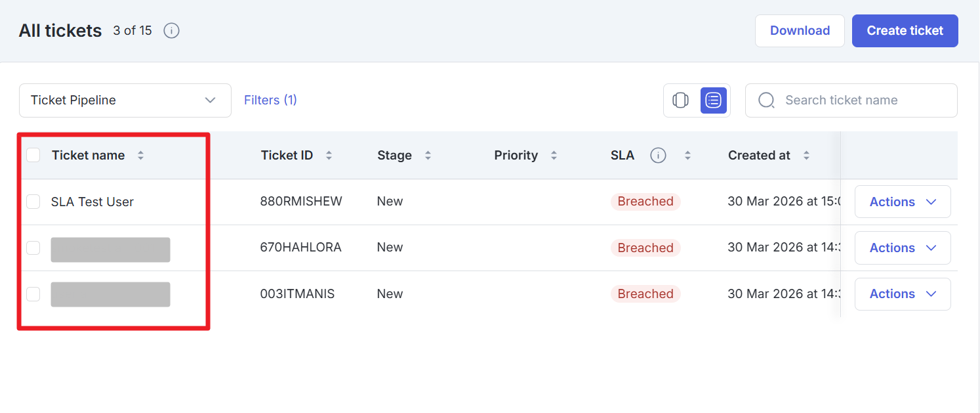Click the info icon beside All tickets count
The height and width of the screenshot is (413, 980).
point(171,31)
